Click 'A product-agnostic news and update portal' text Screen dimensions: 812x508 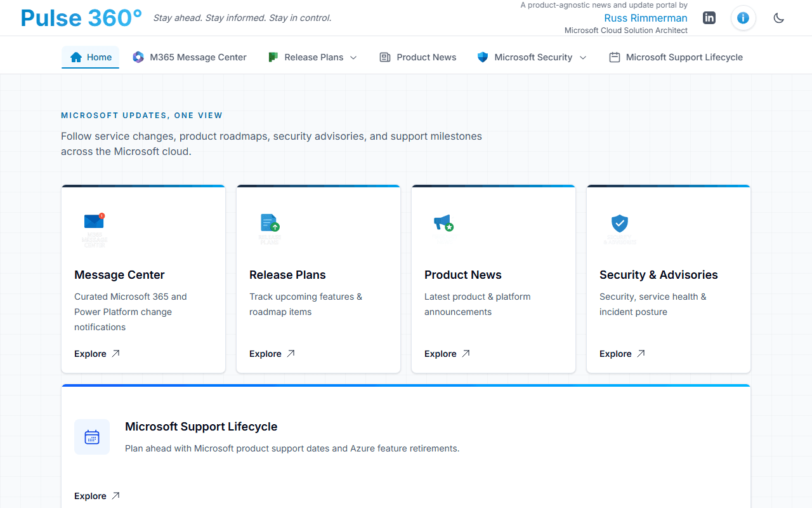coord(604,5)
